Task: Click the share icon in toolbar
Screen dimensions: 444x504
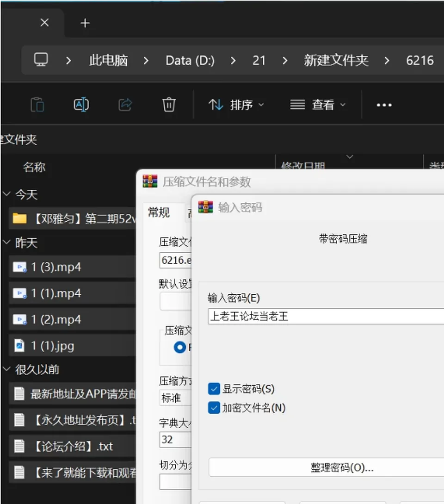Action: pyautogui.click(x=125, y=105)
